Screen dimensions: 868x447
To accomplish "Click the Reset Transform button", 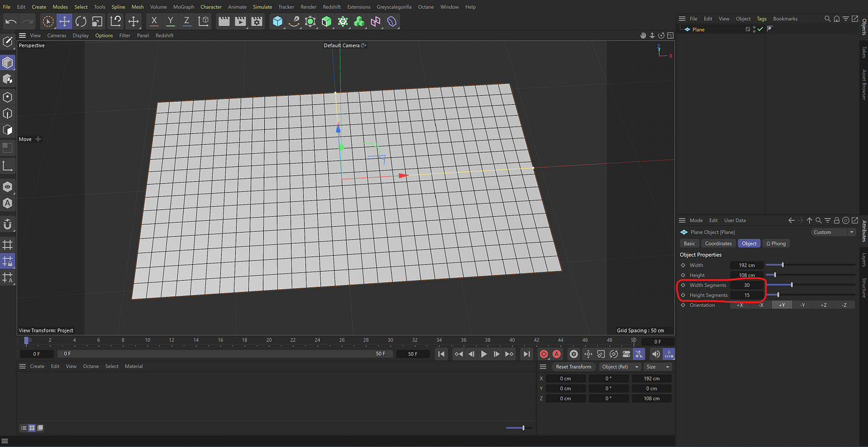I will [x=573, y=367].
